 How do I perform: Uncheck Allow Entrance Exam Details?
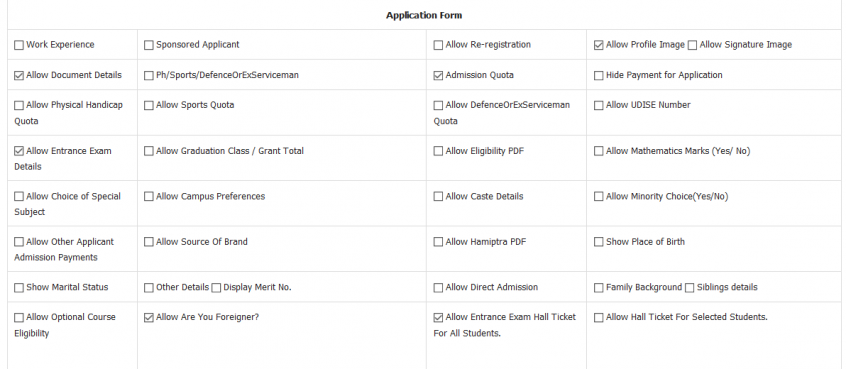19,152
